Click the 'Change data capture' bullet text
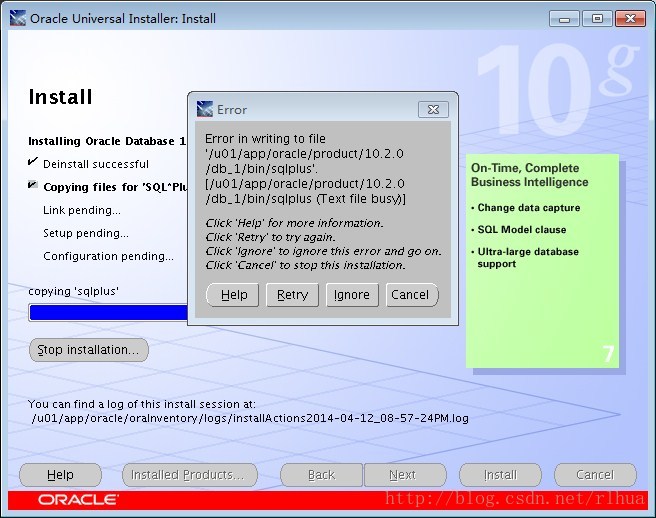 529,208
